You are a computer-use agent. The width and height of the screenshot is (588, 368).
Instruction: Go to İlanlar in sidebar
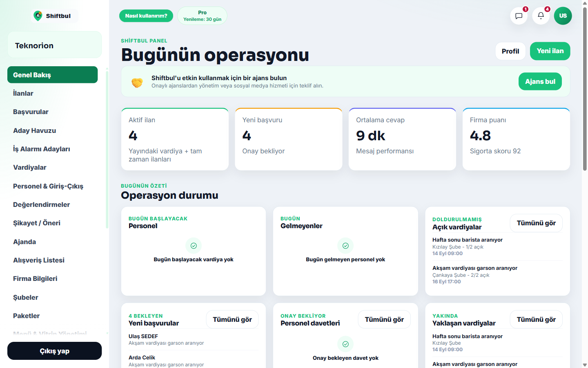[52, 93]
